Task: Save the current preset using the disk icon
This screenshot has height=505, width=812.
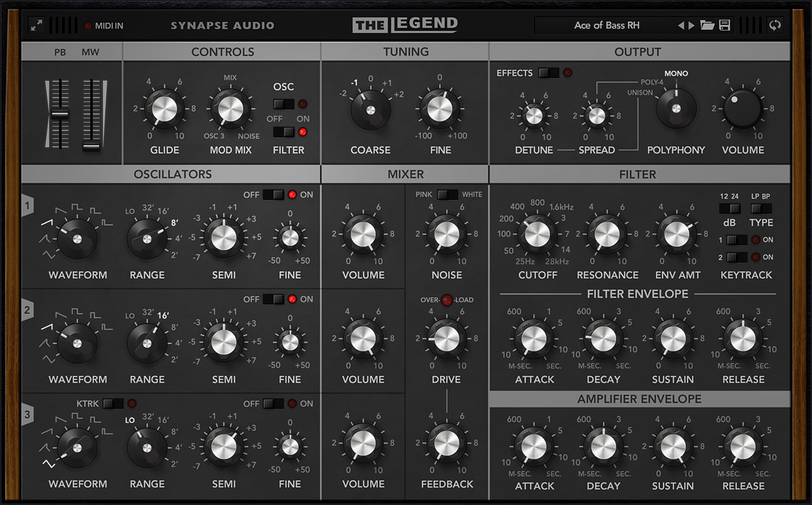Action: (x=724, y=25)
